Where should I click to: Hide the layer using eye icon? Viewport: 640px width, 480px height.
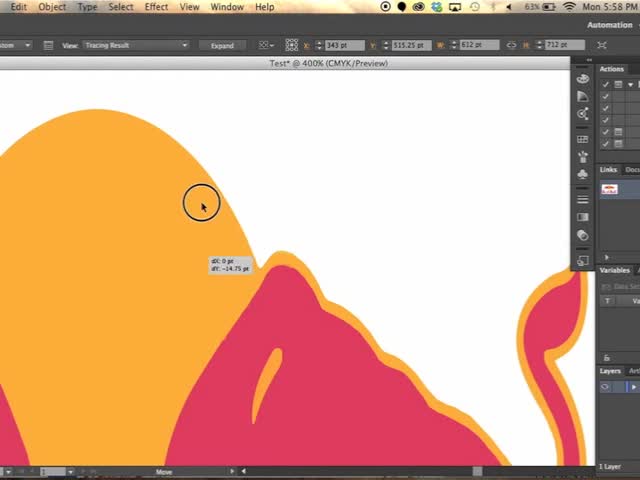pyautogui.click(x=605, y=387)
